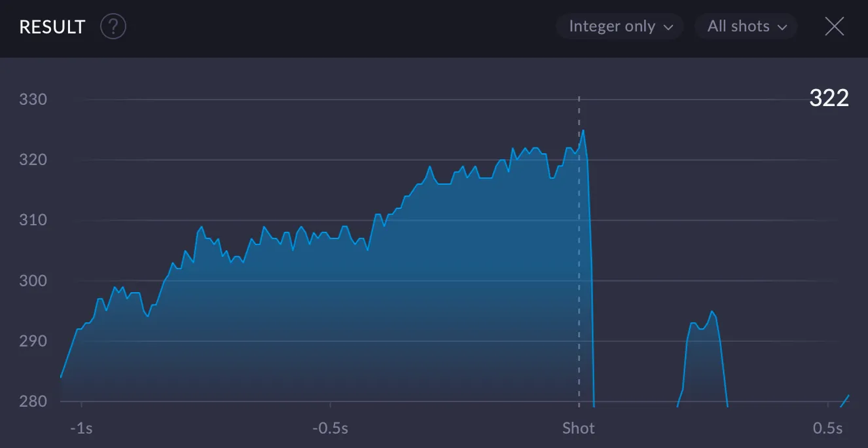Open the help question mark icon
This screenshot has height=448, width=868.
(113, 26)
